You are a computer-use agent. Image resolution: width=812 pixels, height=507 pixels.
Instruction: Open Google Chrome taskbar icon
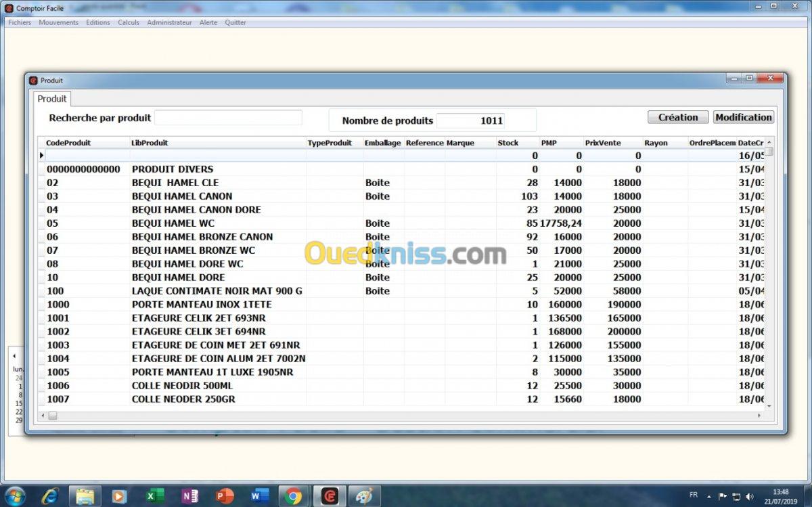(x=294, y=496)
